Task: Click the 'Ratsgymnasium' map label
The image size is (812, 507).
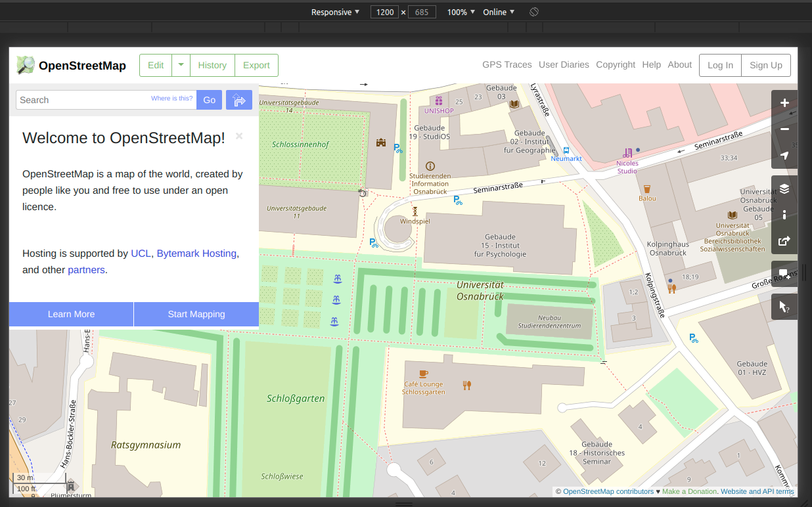Action: (146, 445)
